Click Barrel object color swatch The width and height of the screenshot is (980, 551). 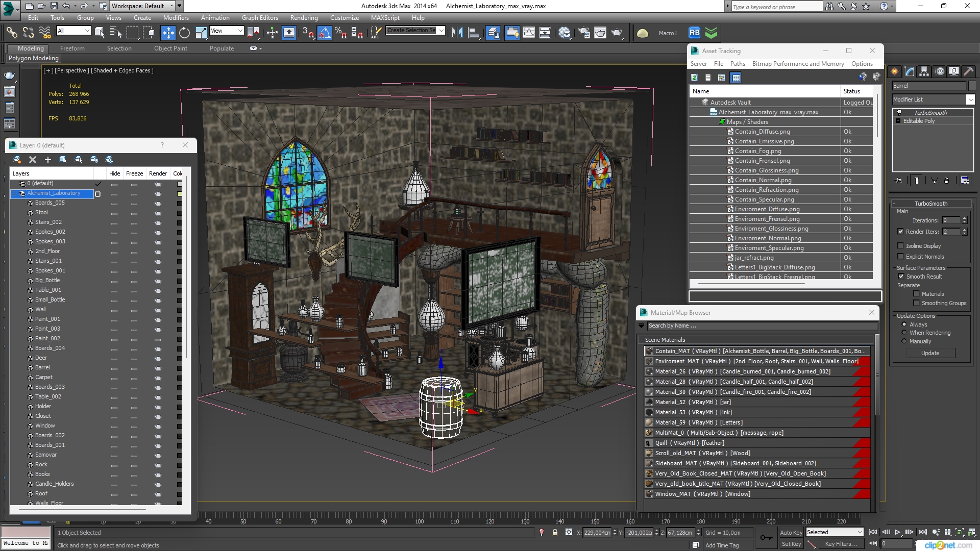pyautogui.click(x=972, y=86)
